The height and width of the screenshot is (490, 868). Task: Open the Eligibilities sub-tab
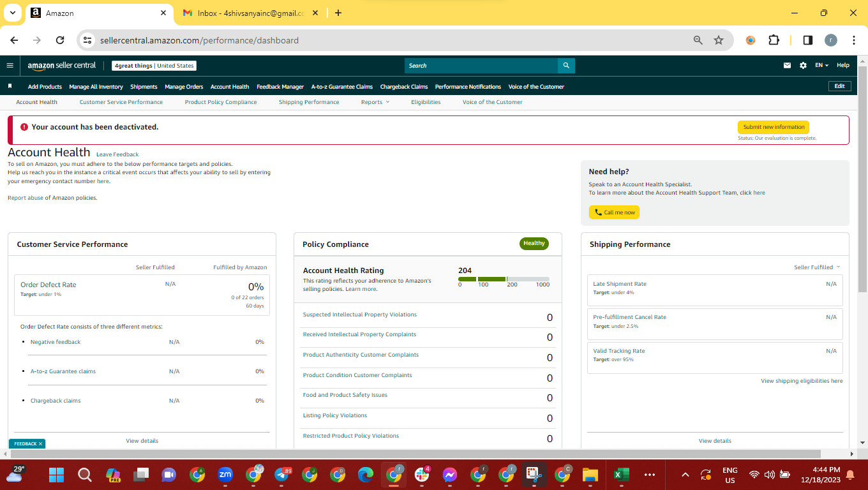pos(426,102)
